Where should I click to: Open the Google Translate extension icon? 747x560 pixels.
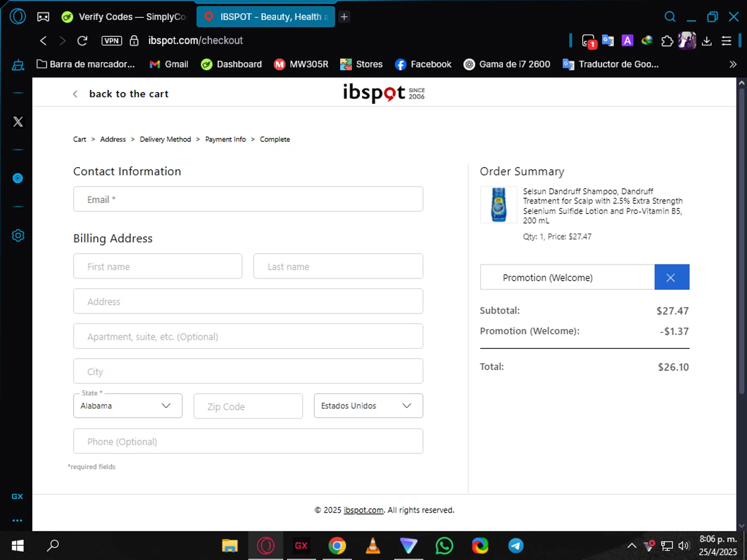(x=608, y=41)
